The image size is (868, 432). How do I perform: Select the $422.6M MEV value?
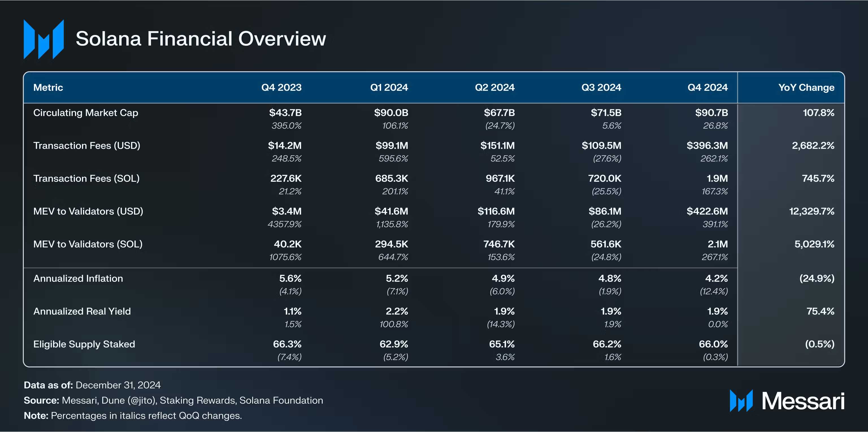[707, 211]
